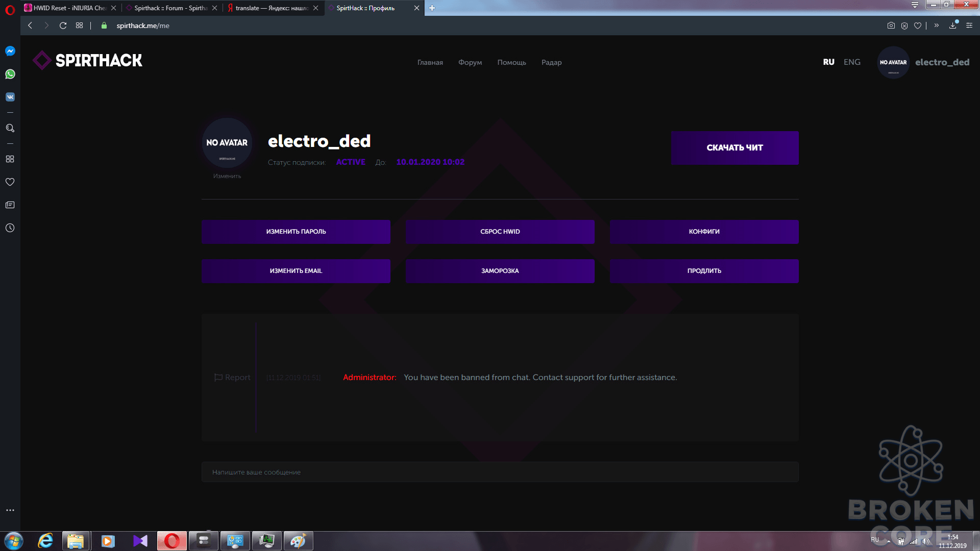Open Помощь navigation link

coord(512,62)
